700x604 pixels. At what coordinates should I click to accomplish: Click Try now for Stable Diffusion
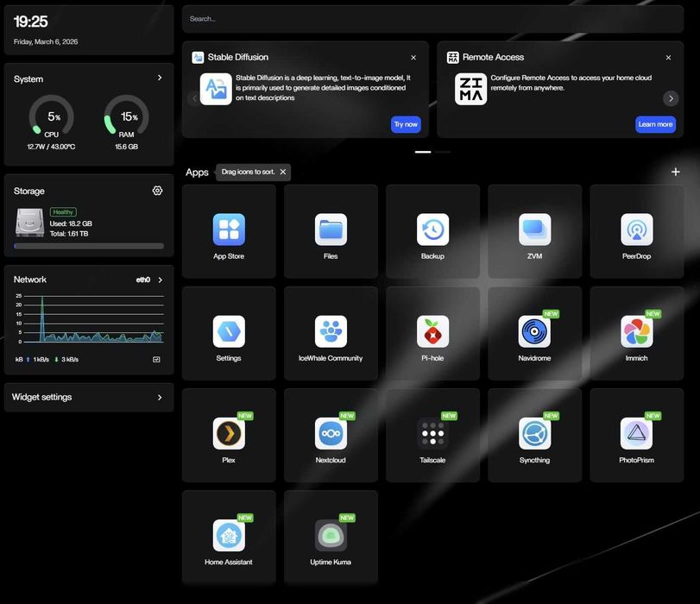(x=406, y=124)
